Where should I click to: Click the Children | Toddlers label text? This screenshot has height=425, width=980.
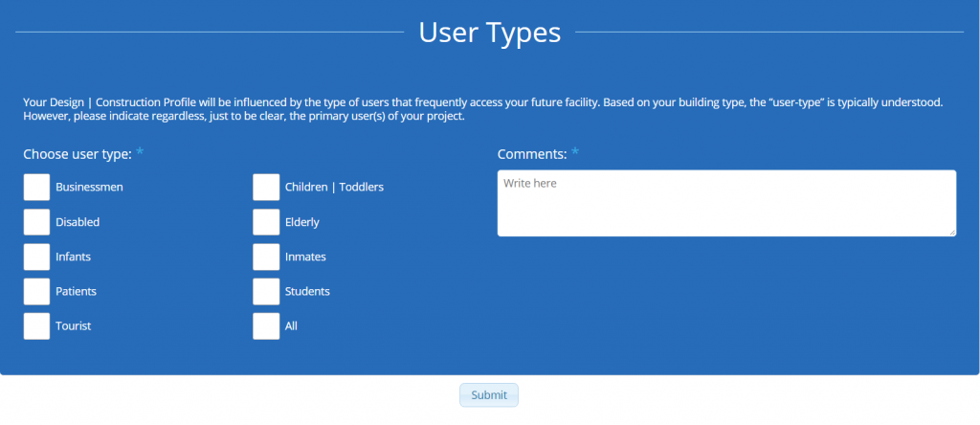pos(334,188)
